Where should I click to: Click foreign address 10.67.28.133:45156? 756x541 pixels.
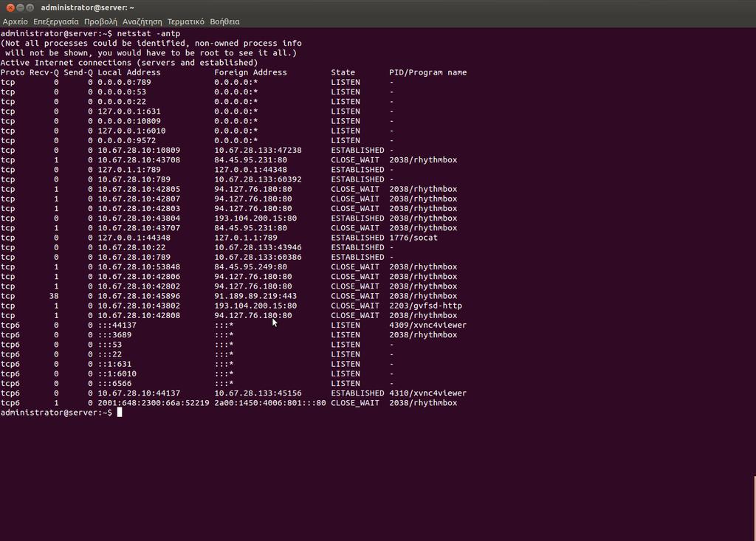[x=258, y=393]
